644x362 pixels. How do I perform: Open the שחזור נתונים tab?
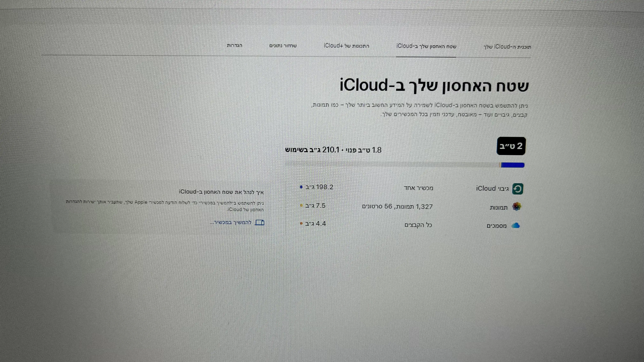pyautogui.click(x=283, y=46)
